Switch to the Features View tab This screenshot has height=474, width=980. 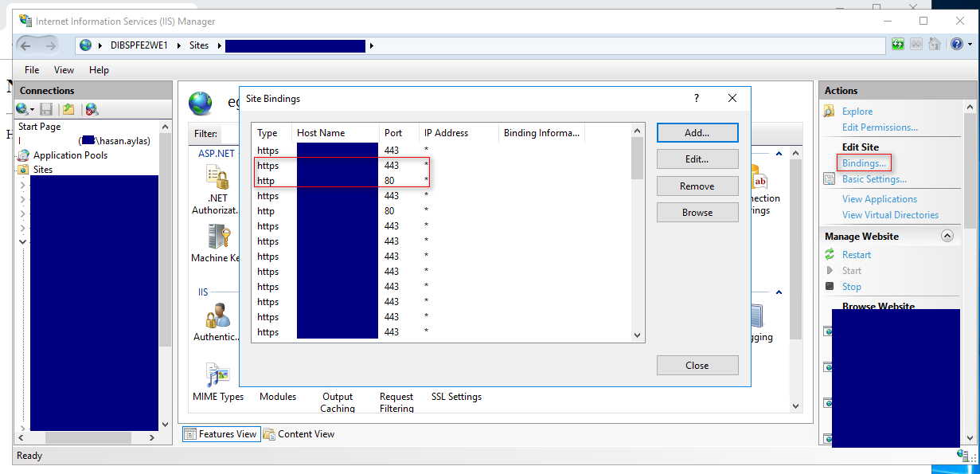pos(221,434)
